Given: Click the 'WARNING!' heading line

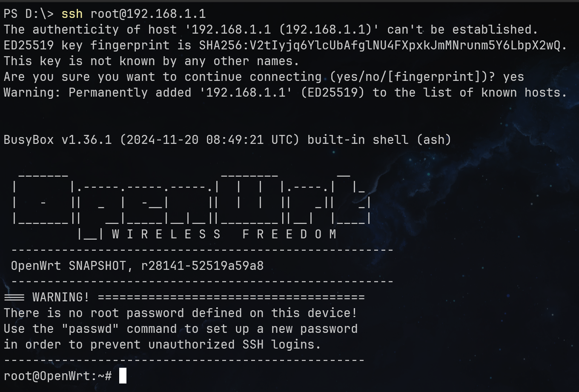Looking at the screenshot, I should tap(184, 297).
